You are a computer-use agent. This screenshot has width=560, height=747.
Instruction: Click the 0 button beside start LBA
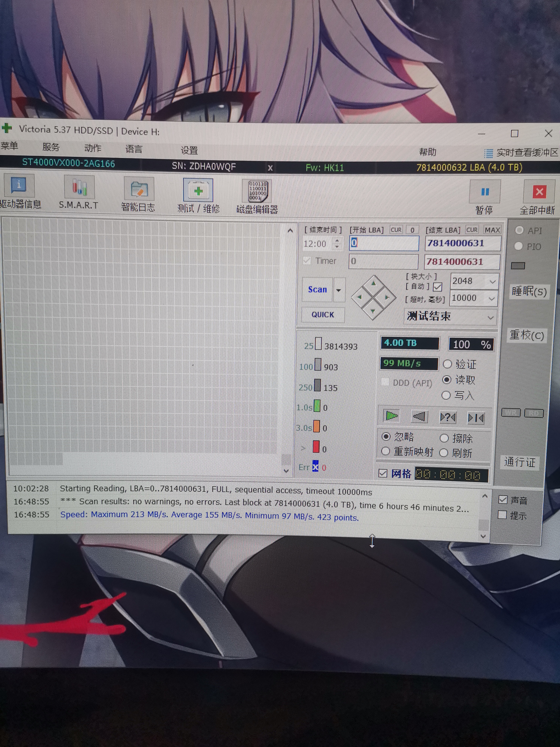click(412, 230)
